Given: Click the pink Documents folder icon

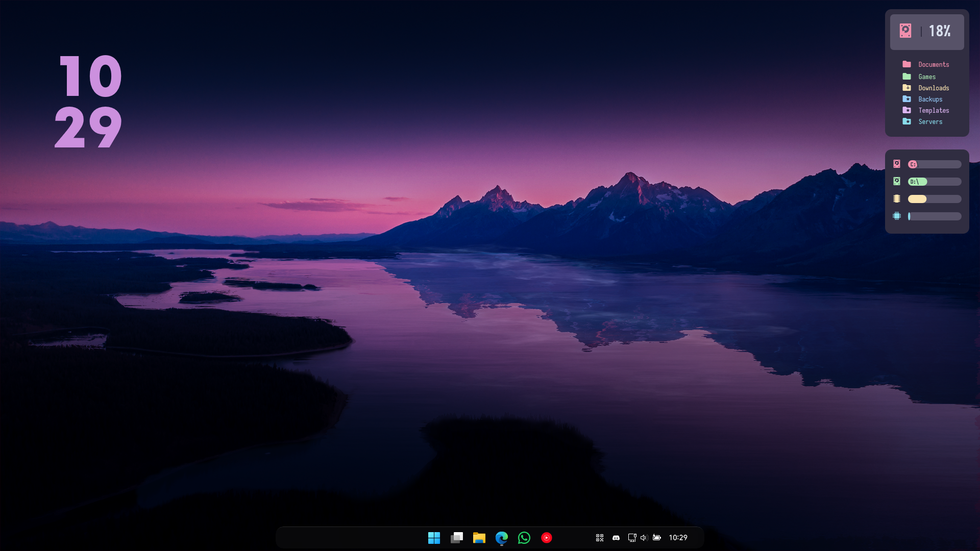Looking at the screenshot, I should pos(907,64).
